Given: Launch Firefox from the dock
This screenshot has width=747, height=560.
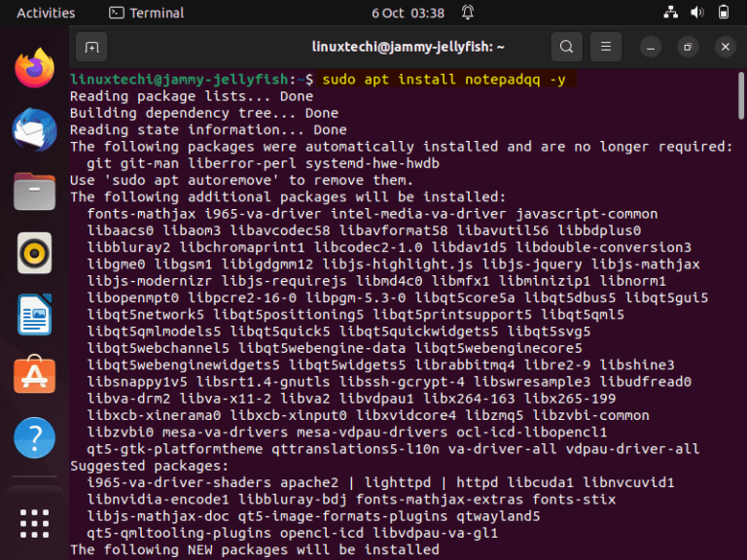Looking at the screenshot, I should tap(34, 68).
